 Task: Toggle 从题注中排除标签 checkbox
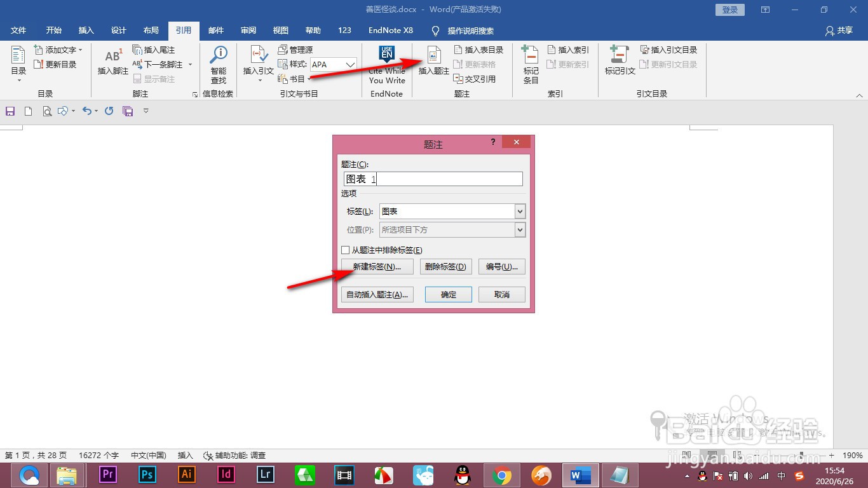tap(346, 250)
